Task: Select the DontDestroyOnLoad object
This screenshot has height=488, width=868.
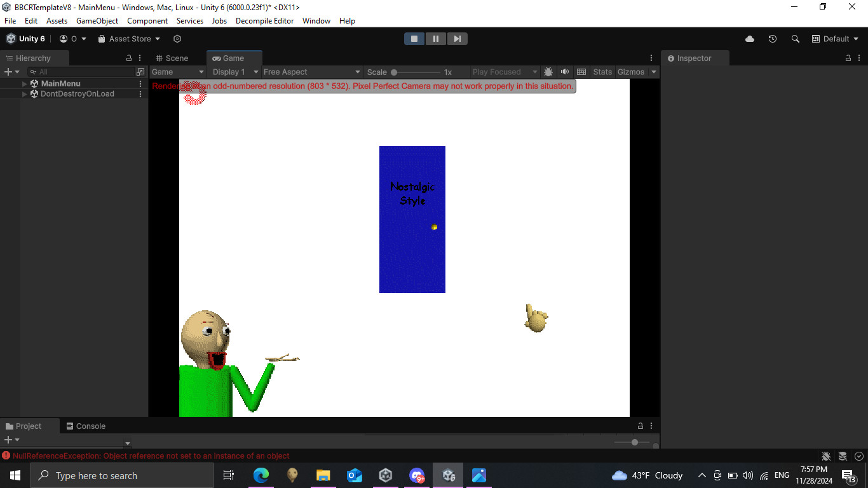Action: 76,93
